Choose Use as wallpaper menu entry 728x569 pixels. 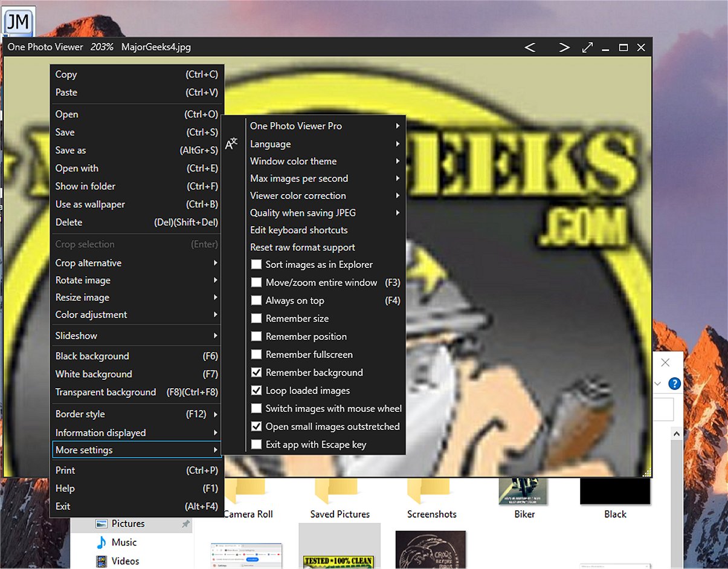[137, 204]
